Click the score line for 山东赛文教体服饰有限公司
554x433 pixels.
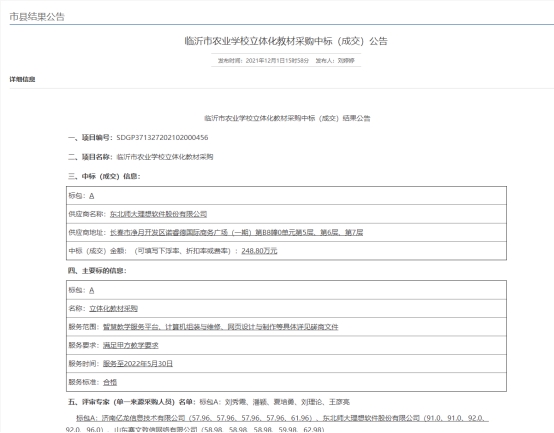[x=219, y=429]
